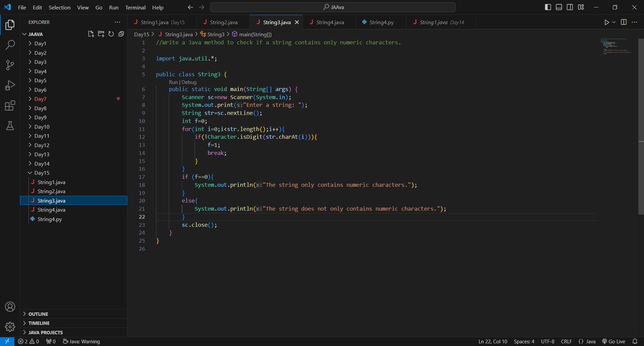Expand the JAVA PROJECTS section

[x=74, y=333]
